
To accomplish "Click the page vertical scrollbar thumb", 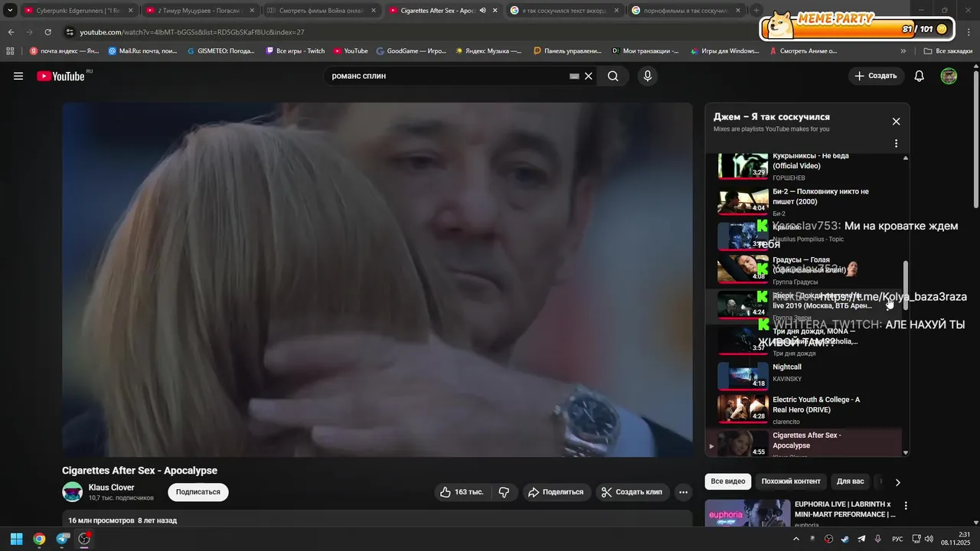I will click(975, 138).
